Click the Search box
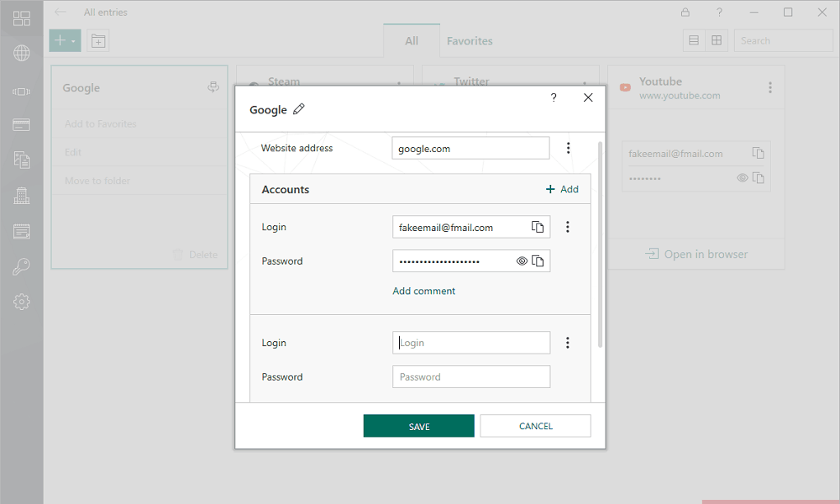The image size is (840, 504). coord(783,40)
